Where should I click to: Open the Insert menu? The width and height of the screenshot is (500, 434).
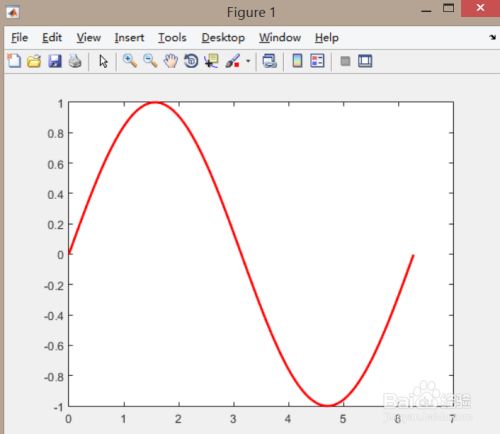pos(129,38)
